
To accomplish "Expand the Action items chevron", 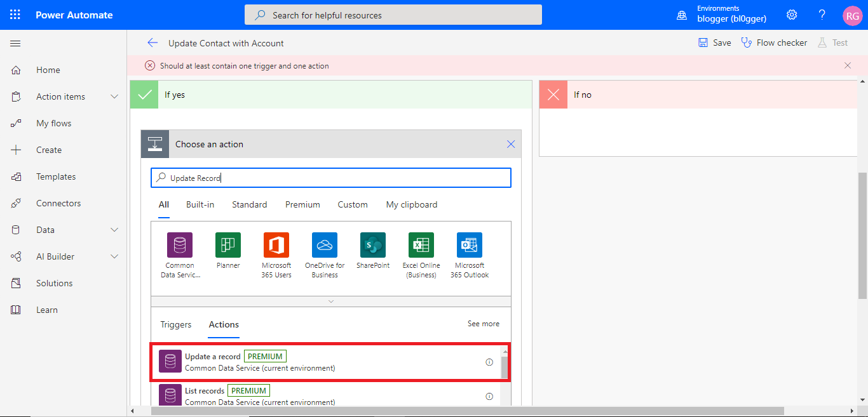I will coord(114,96).
